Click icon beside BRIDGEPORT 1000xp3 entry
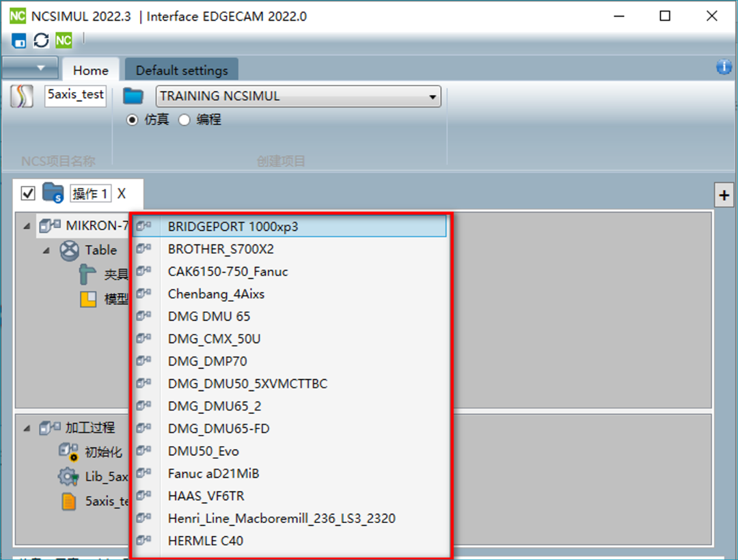Screen dimensions: 738x560 143,226
